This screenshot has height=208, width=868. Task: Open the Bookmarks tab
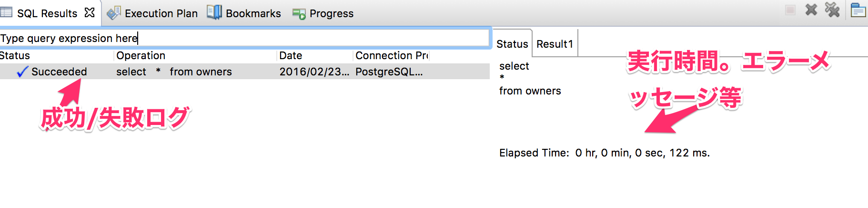[253, 13]
